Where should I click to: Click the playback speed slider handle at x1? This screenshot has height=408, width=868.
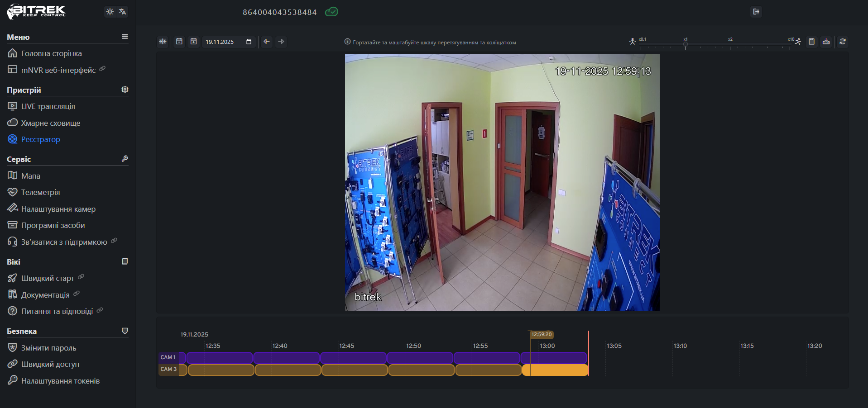pos(685,44)
